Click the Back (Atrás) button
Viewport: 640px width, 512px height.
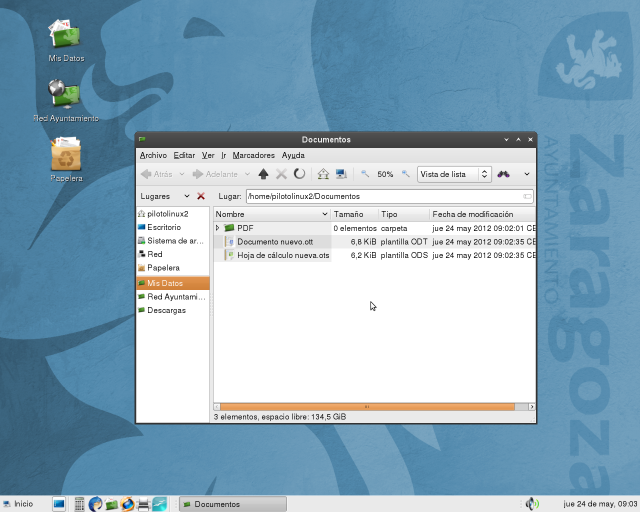tap(157, 174)
